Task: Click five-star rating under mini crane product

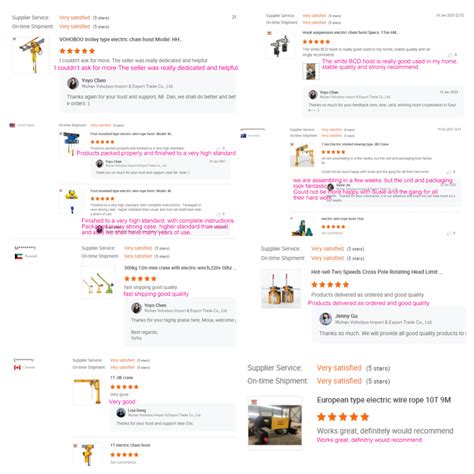Action: 140,279
